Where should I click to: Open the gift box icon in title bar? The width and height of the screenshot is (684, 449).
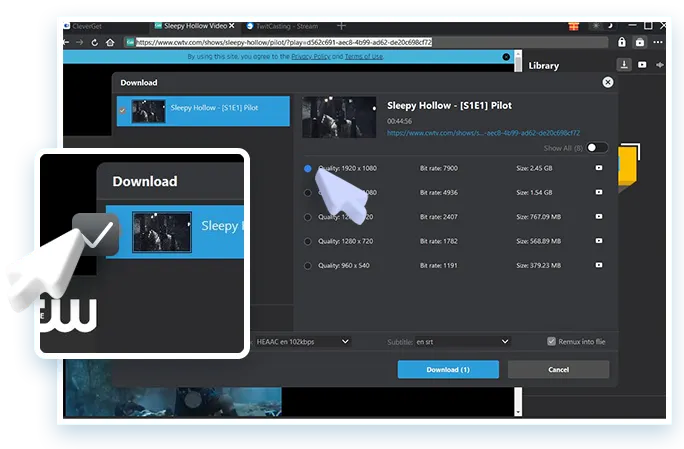(x=574, y=26)
